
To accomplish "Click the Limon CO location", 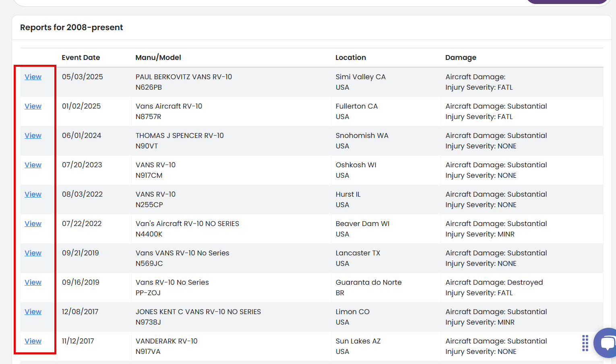I will pos(353,312).
